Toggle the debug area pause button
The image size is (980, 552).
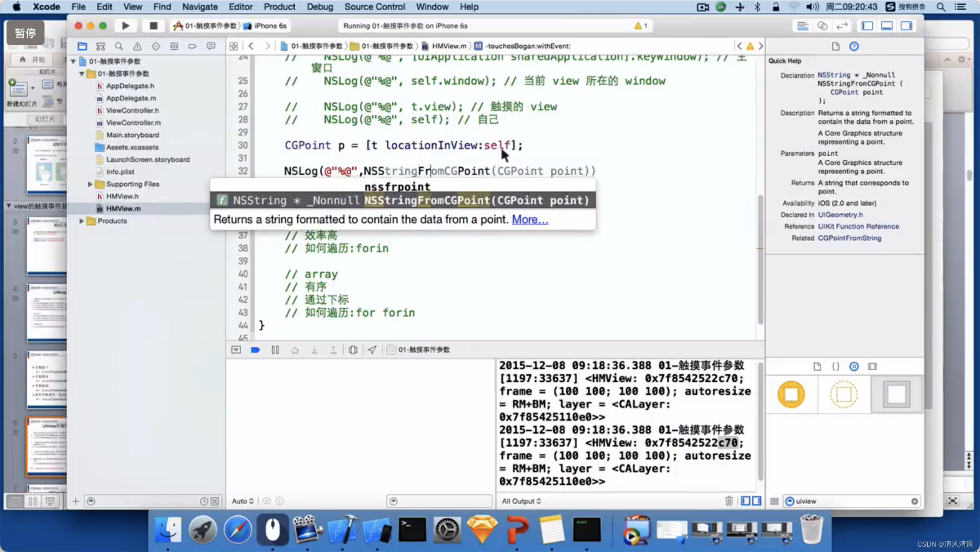275,349
